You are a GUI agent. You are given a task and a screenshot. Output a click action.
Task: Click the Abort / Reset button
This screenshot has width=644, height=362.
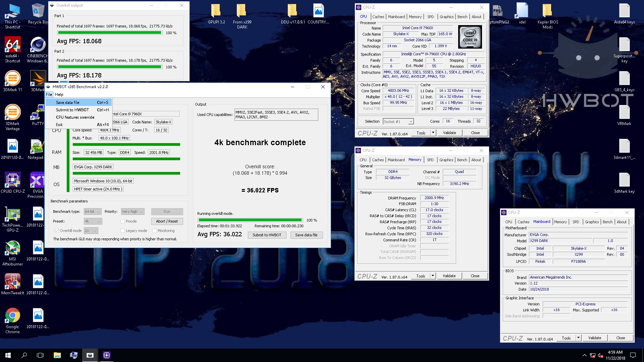(x=167, y=221)
